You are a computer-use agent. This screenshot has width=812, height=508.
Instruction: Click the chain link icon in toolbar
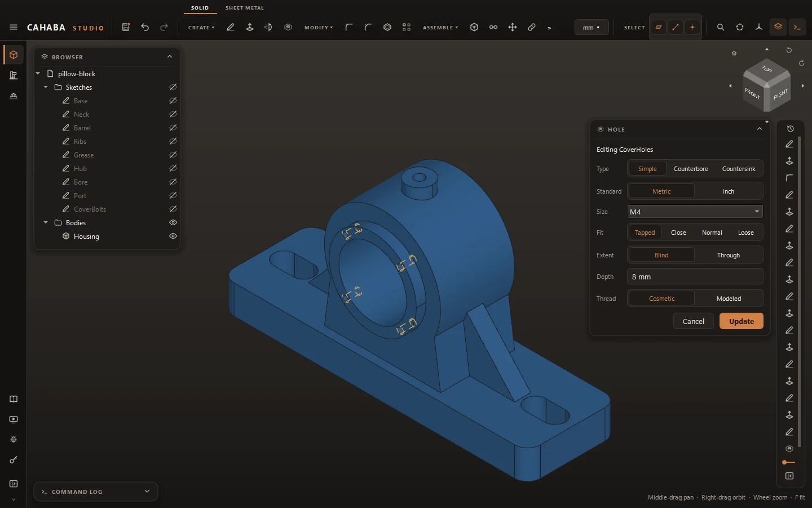(x=532, y=27)
